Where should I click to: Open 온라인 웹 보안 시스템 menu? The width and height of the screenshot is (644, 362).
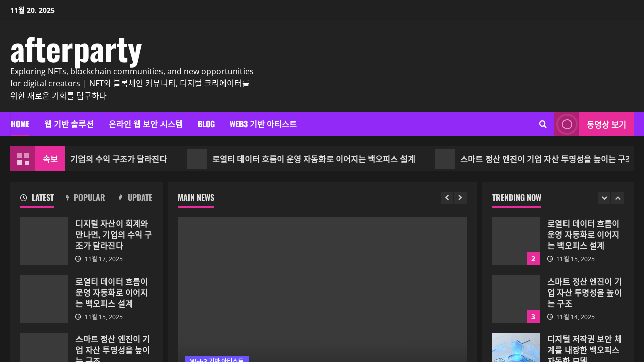[x=145, y=124]
